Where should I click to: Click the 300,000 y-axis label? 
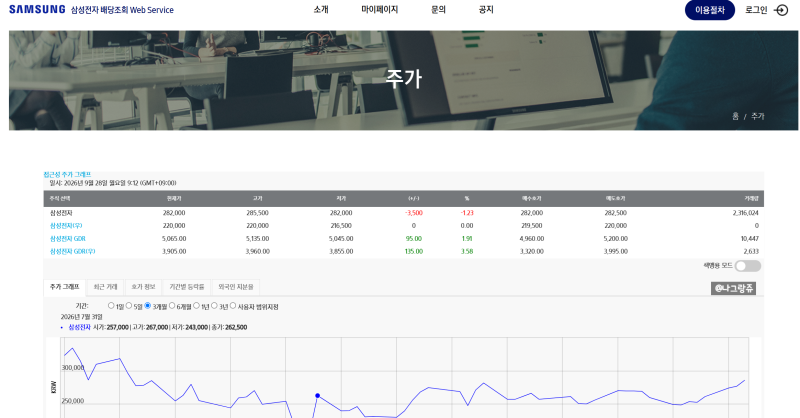tap(73, 368)
